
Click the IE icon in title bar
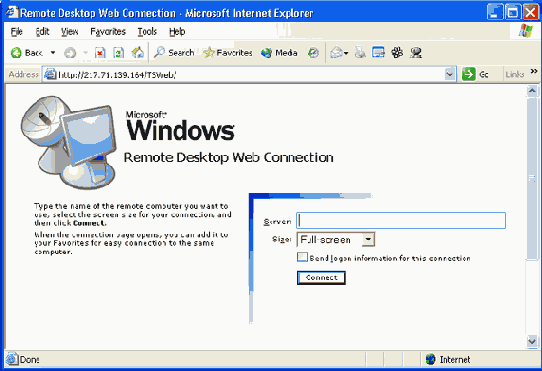tap(11, 12)
